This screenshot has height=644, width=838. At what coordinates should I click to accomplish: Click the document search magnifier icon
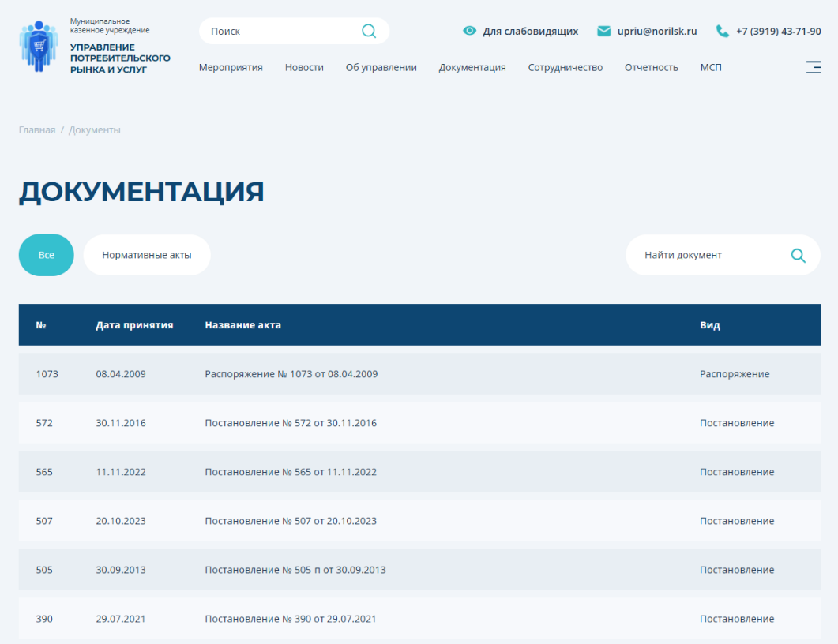pyautogui.click(x=798, y=255)
